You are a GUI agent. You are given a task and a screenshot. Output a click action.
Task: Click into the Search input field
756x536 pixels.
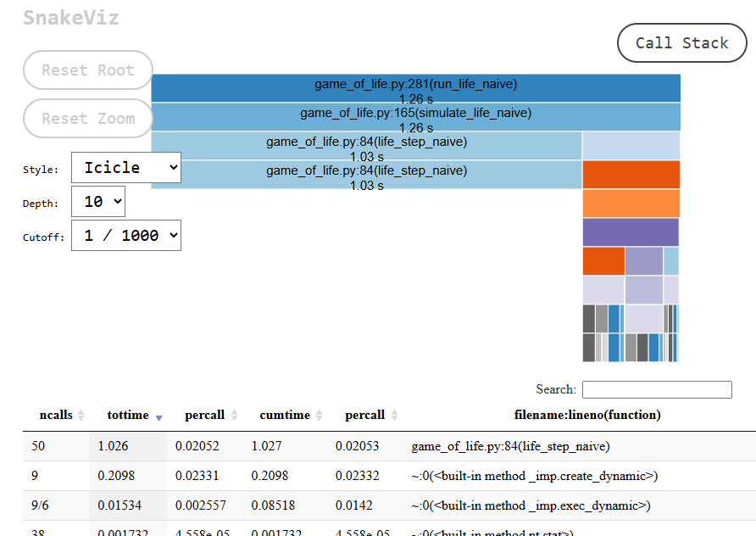click(657, 389)
